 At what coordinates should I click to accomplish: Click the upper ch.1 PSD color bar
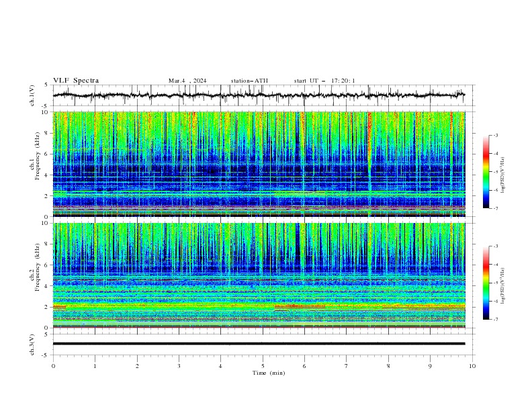pyautogui.click(x=486, y=172)
